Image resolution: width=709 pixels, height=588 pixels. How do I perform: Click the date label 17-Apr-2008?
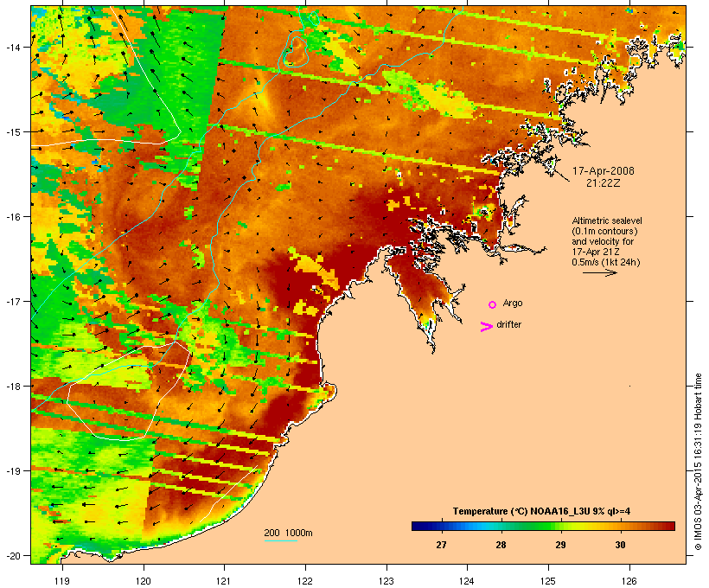604,171
